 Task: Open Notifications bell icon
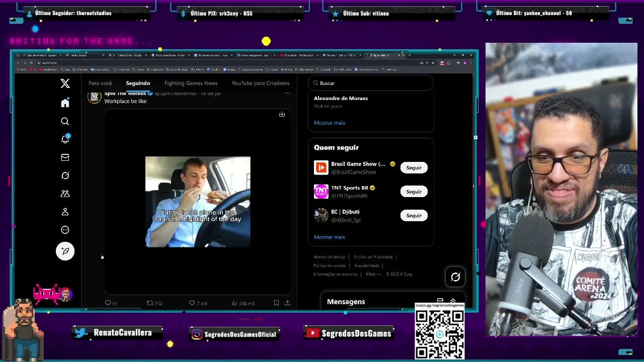[65, 139]
